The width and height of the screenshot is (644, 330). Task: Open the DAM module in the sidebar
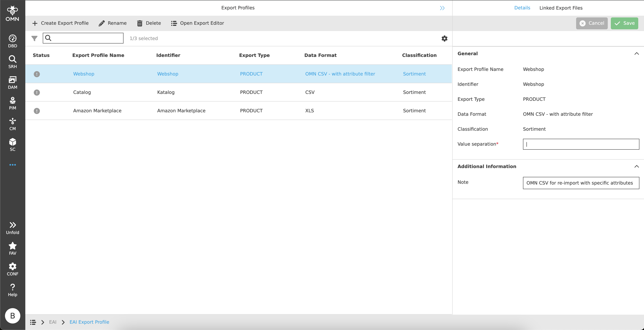[12, 82]
